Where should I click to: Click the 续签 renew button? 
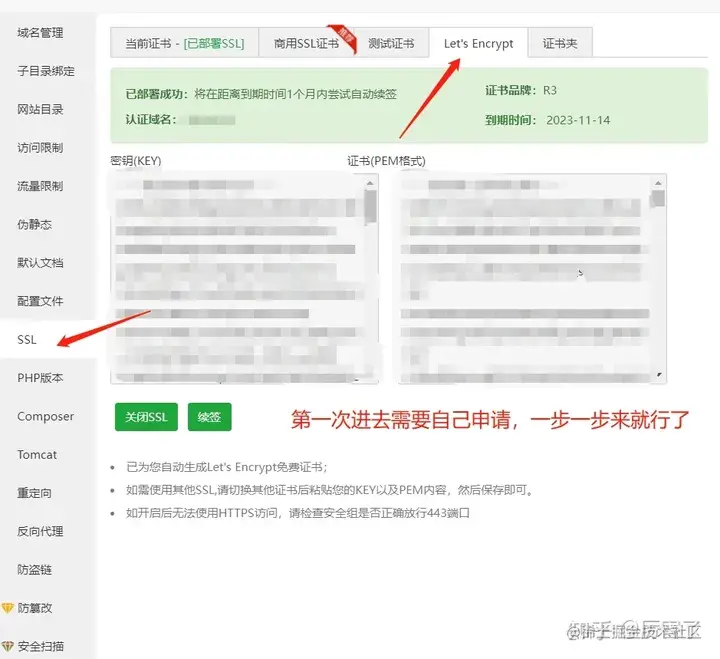click(x=209, y=417)
